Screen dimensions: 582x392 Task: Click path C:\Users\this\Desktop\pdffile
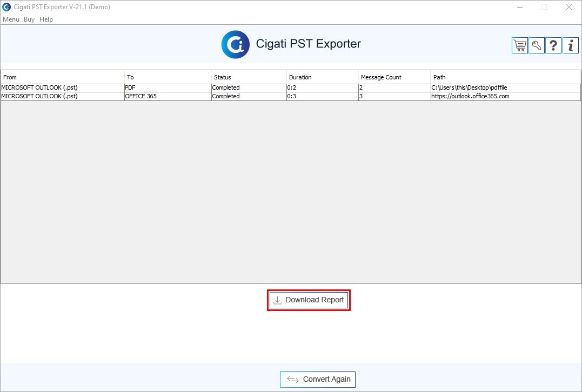click(506, 87)
